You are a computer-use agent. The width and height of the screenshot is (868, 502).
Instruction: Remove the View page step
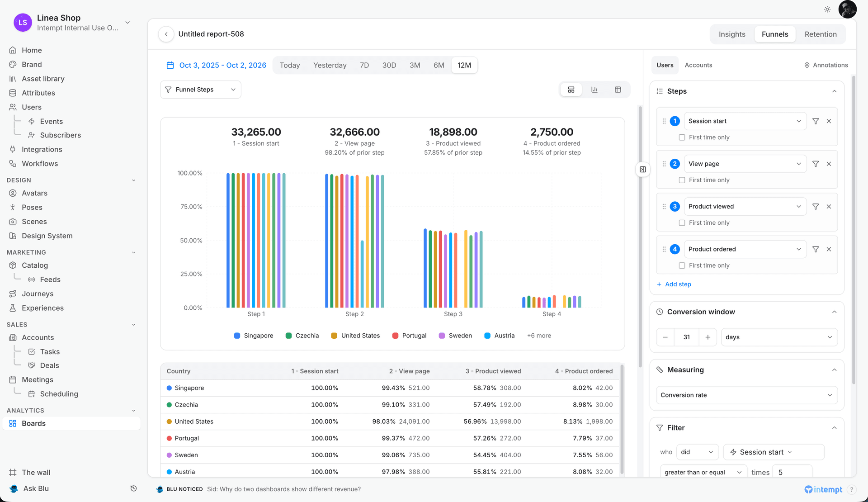coord(829,164)
